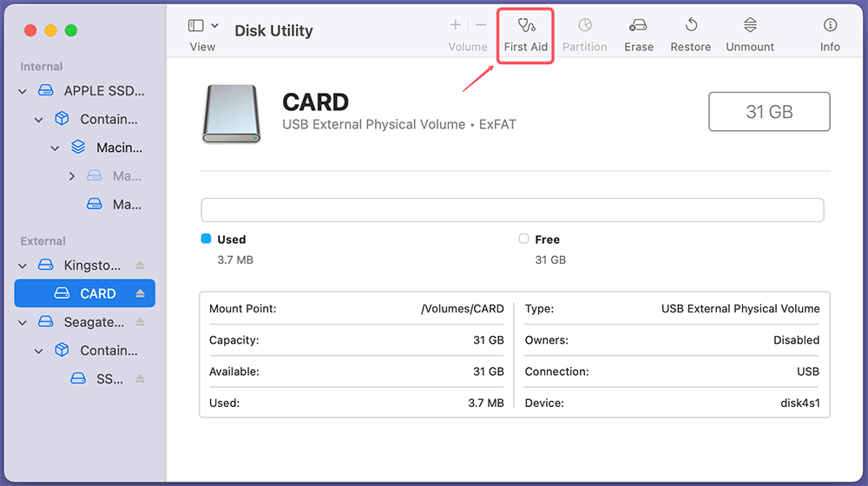Image resolution: width=868 pixels, height=486 pixels.
Task: Open the View sidebar dropdown menu
Action: click(x=203, y=26)
